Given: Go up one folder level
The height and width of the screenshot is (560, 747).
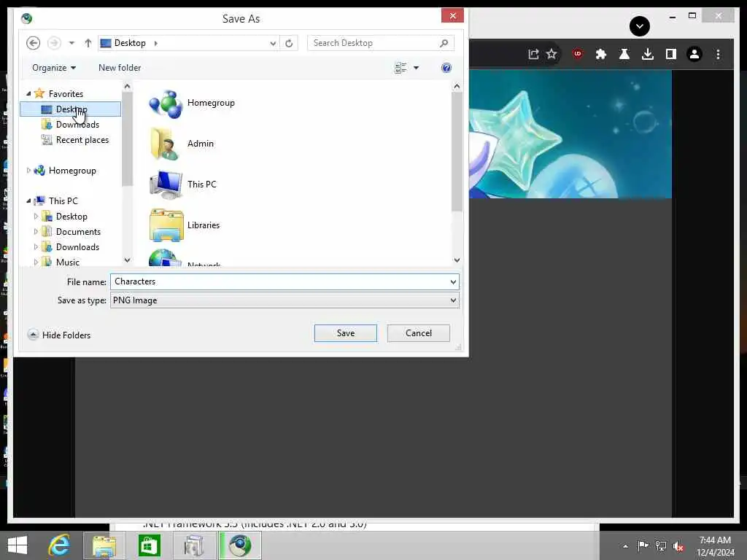Looking at the screenshot, I should point(88,43).
